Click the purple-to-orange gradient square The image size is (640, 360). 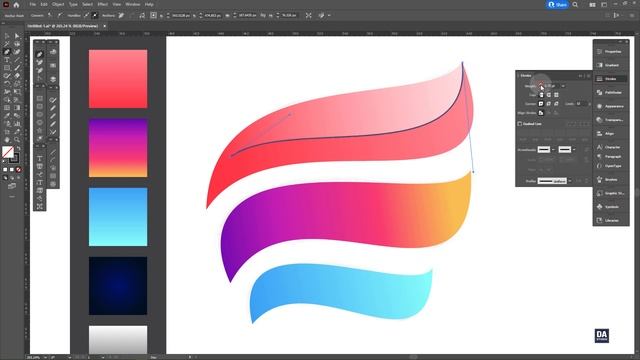coord(118,148)
